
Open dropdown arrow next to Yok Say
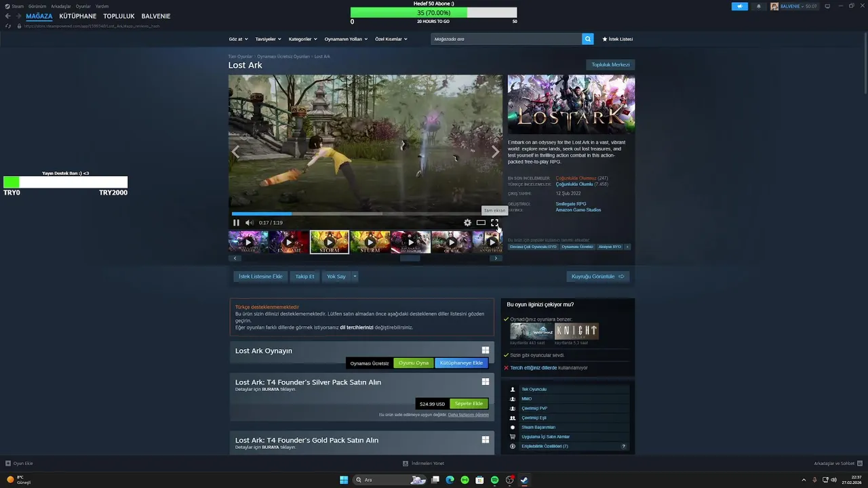[x=355, y=277]
